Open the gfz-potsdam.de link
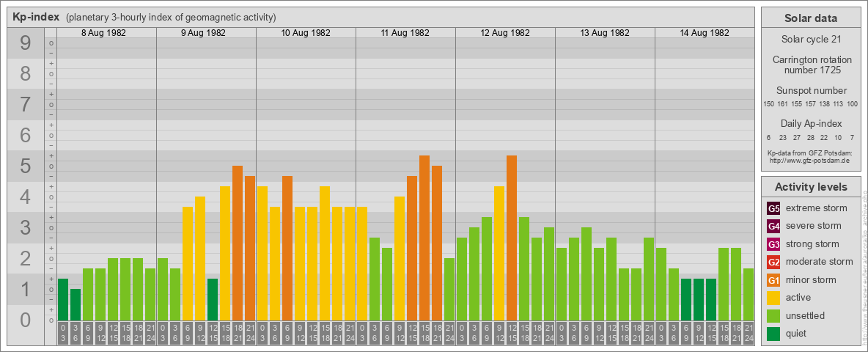 810,161
